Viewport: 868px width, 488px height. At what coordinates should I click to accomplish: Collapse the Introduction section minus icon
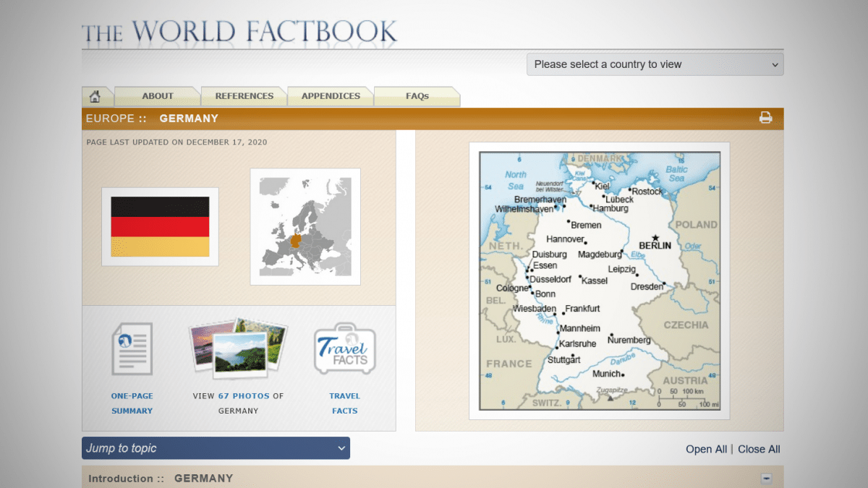(x=766, y=479)
